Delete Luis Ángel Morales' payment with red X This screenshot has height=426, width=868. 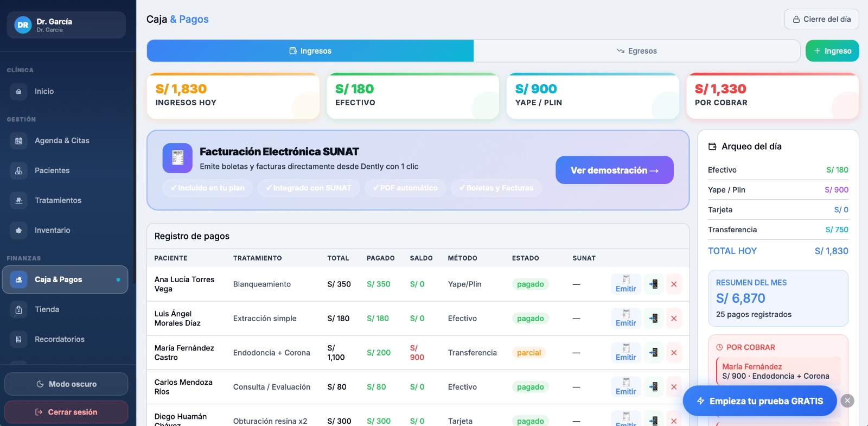674,319
